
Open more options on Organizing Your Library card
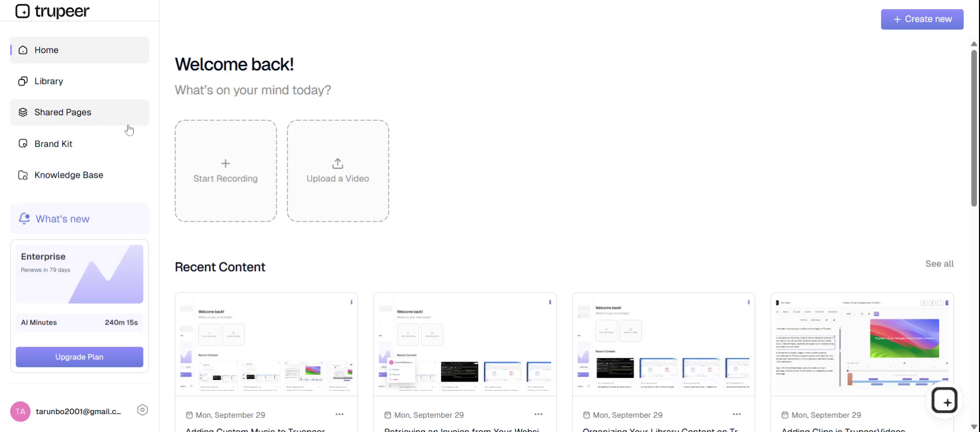point(737,414)
